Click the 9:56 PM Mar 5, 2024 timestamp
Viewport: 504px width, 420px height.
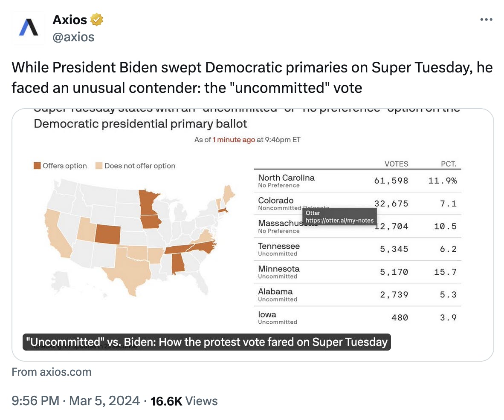coord(75,401)
